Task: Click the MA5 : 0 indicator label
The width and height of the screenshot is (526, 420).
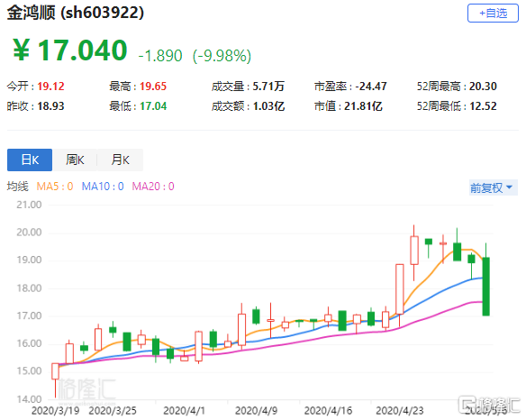Action: tap(55, 187)
